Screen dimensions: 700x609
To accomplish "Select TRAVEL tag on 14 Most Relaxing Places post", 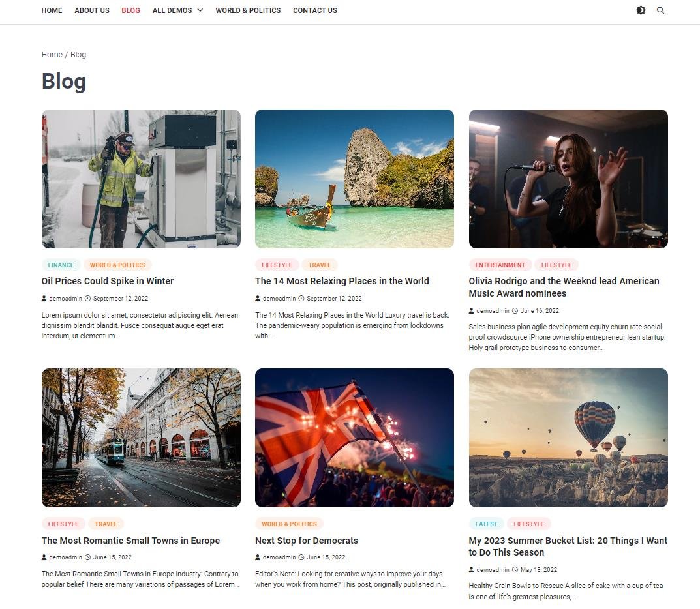I will click(x=320, y=265).
